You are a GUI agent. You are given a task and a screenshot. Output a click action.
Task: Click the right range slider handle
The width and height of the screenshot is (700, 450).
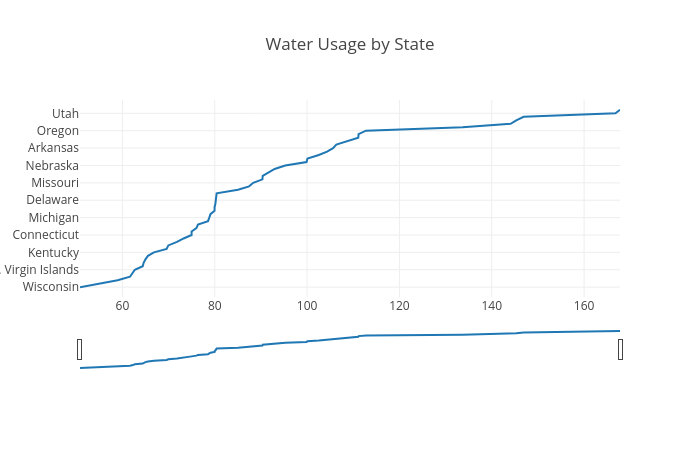coord(620,349)
